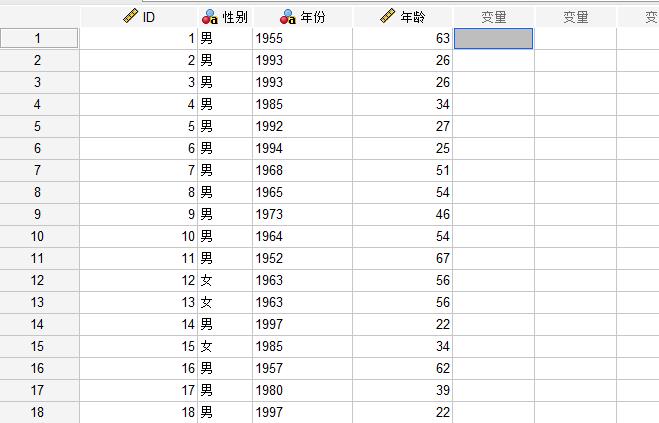Screen dimensions: 659x423
Task: Select the 性别 column header
Action: pyautogui.click(x=225, y=17)
